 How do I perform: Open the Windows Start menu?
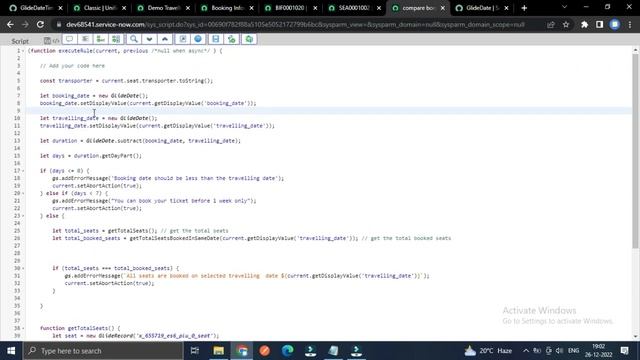(x=11, y=351)
